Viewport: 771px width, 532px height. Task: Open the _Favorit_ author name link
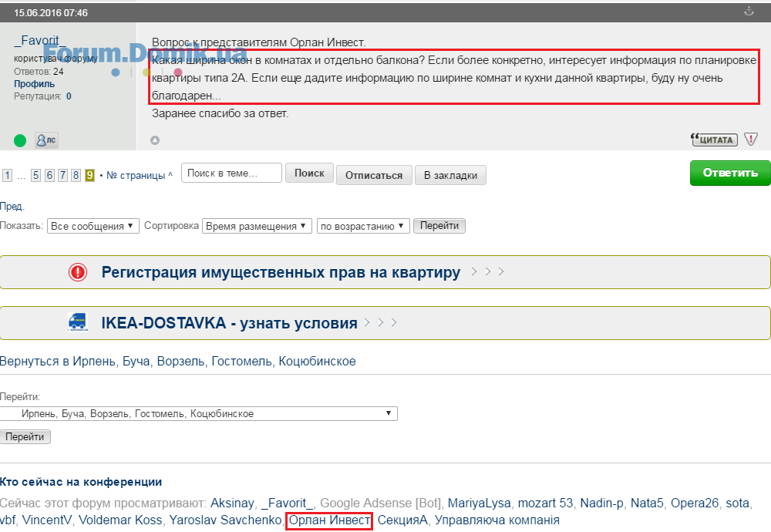40,40
